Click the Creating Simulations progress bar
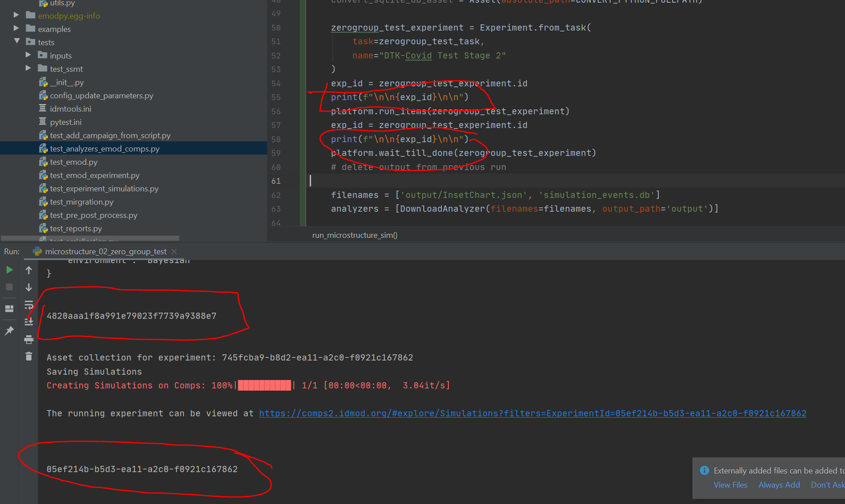This screenshot has height=504, width=845. [x=264, y=385]
